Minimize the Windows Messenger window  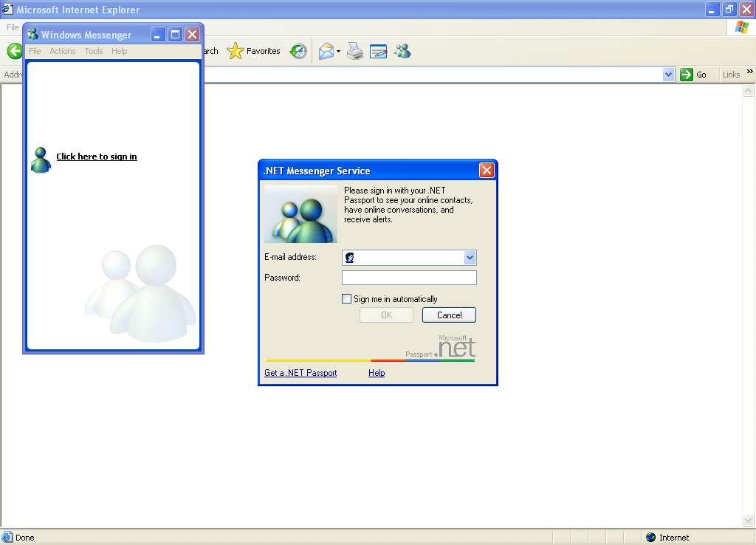(158, 34)
